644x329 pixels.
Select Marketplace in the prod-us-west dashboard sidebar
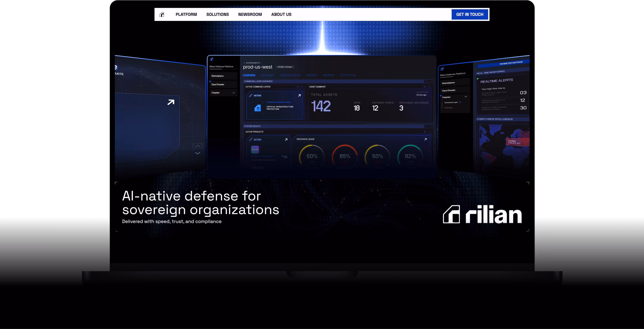coord(223,76)
